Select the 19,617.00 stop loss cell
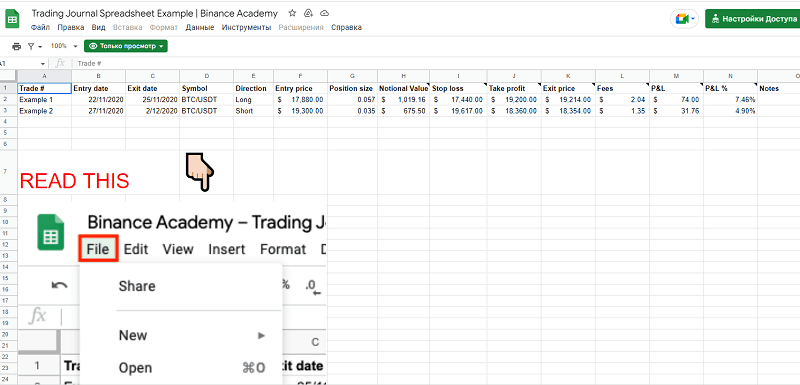The image size is (800, 385). pyautogui.click(x=459, y=111)
